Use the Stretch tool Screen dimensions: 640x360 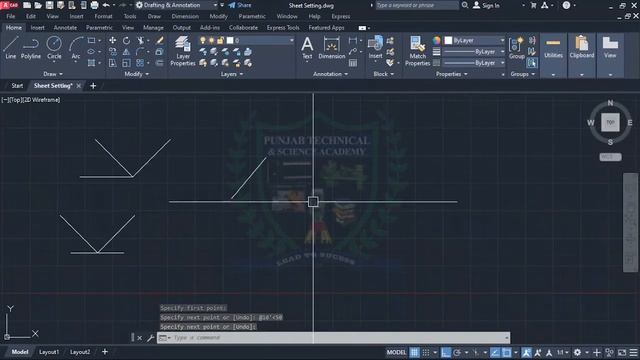(112, 63)
